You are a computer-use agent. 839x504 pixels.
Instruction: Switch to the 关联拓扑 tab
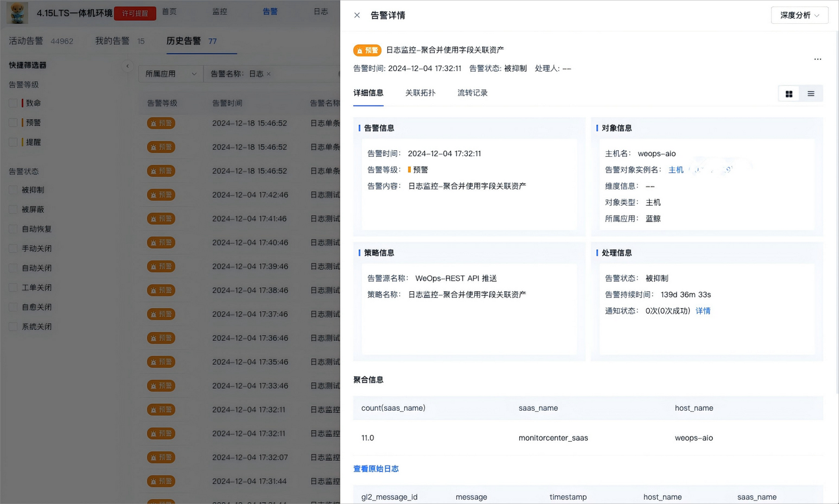[x=421, y=92]
